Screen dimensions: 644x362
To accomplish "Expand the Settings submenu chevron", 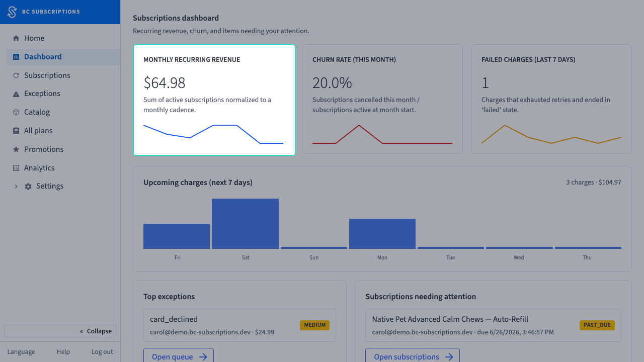I will [16, 186].
